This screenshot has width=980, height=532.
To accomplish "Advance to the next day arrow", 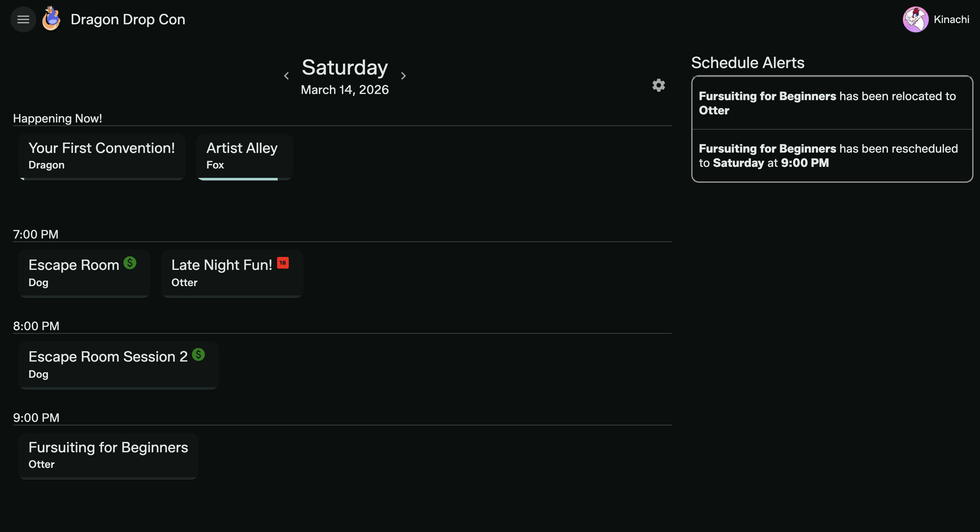I will [x=403, y=76].
